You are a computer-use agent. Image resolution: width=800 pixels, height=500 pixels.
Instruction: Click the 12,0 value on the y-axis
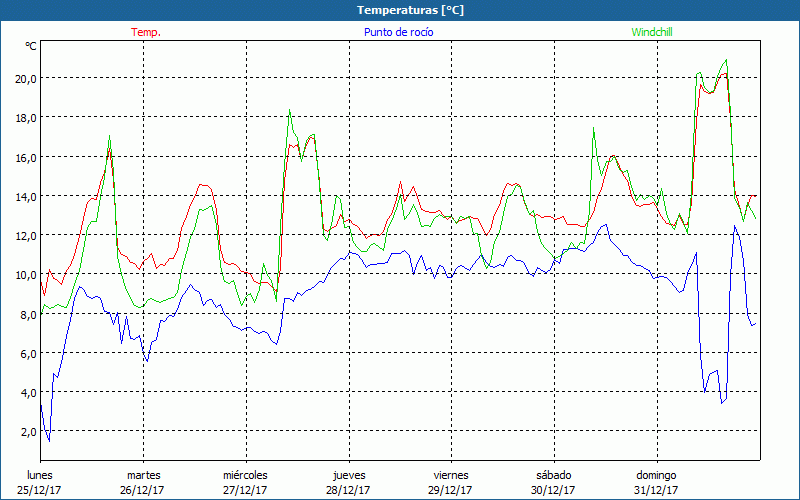tap(24, 235)
